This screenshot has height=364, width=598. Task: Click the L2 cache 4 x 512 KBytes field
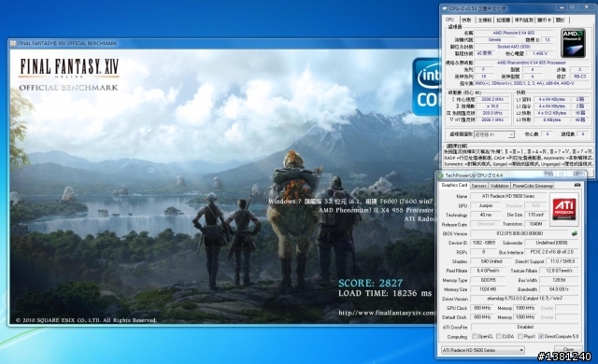[x=551, y=113]
